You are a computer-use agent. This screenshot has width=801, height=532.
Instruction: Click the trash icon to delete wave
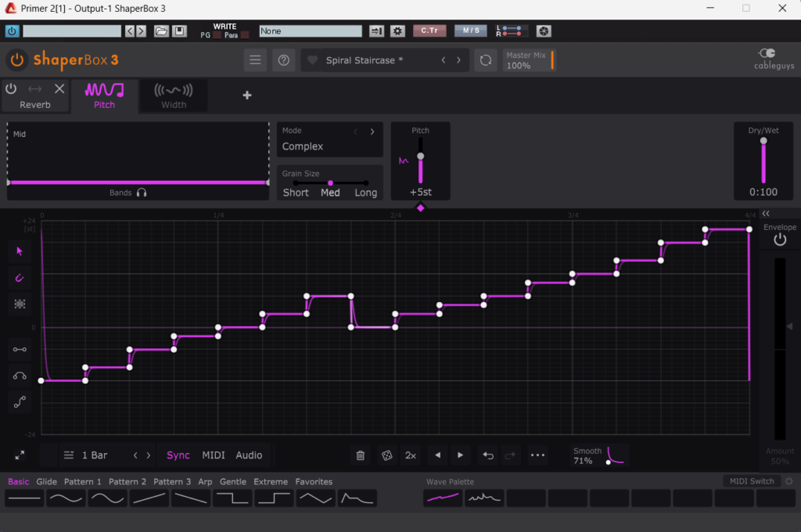[360, 455]
